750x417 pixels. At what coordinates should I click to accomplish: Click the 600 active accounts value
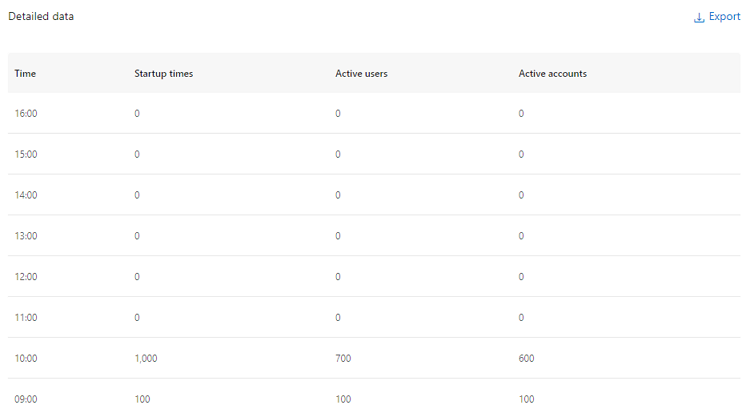[x=526, y=358]
